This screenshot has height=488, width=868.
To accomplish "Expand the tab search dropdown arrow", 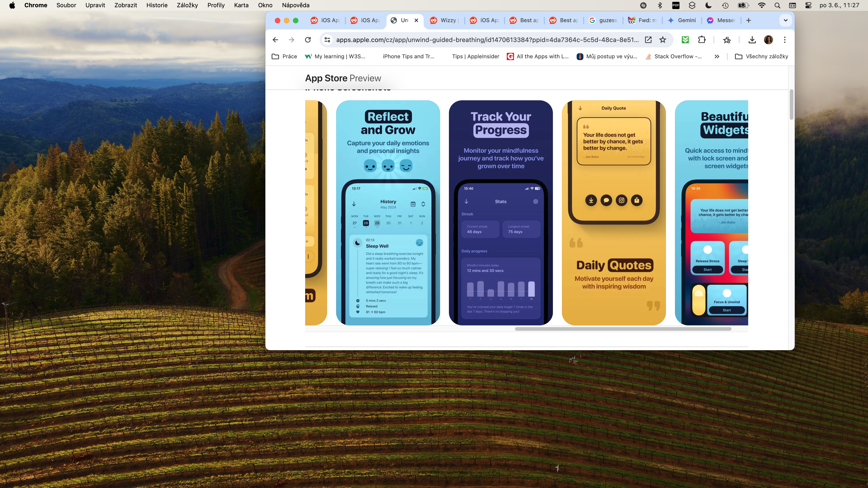I will pos(785,20).
